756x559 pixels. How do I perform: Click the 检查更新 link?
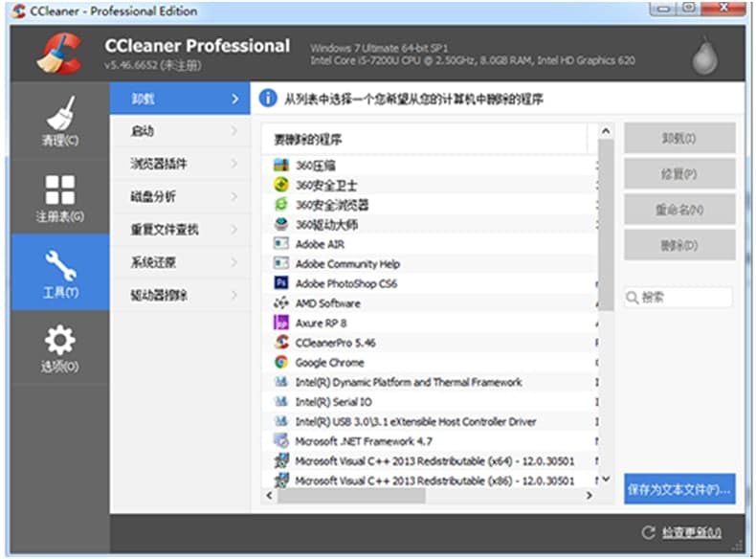pos(691,532)
